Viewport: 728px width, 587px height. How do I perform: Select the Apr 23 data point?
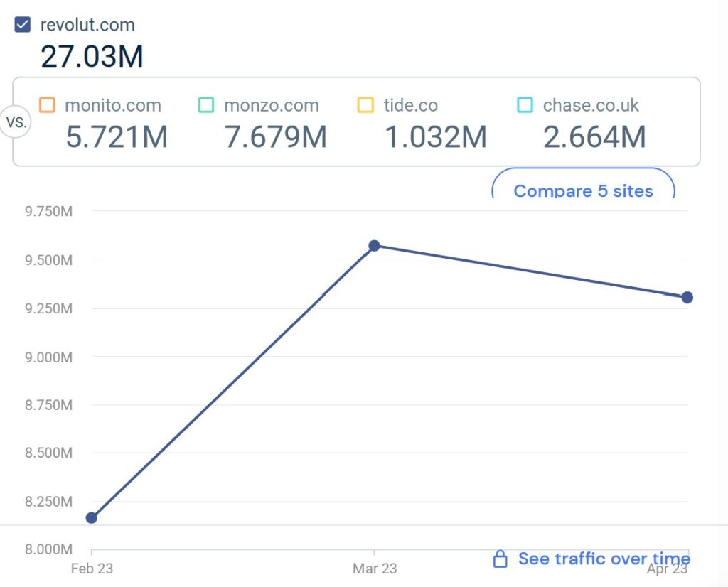[x=687, y=298]
